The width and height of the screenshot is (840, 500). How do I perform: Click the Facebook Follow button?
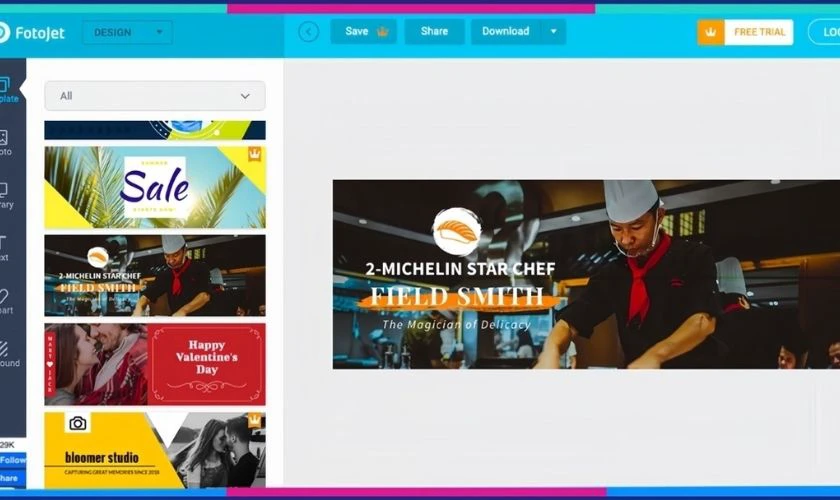(13, 460)
